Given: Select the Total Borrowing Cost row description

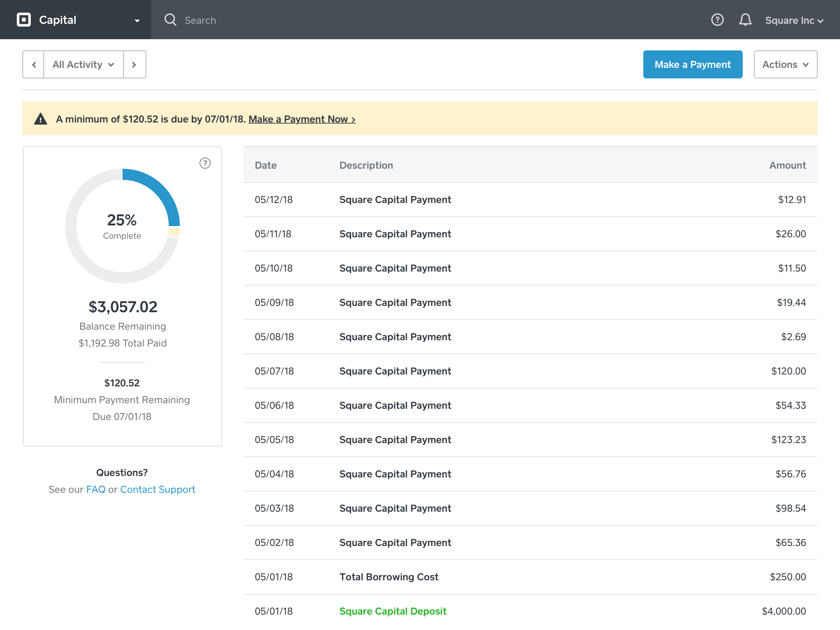Looking at the screenshot, I should 389,577.
